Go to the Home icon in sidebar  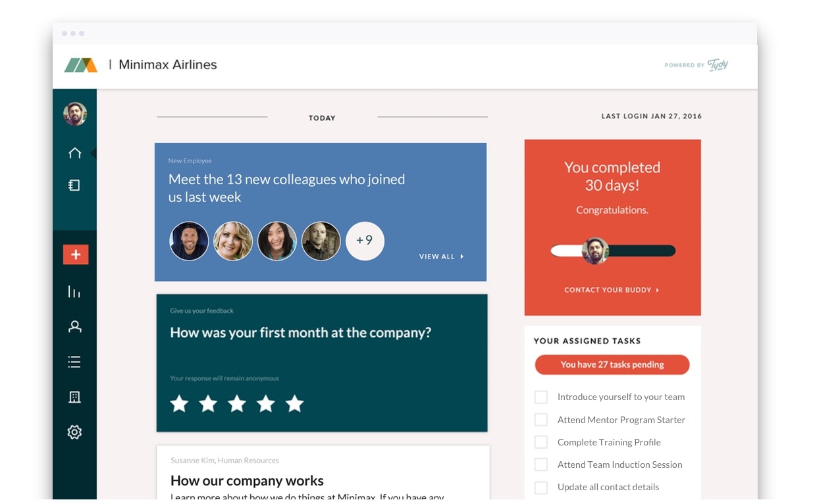point(75,153)
